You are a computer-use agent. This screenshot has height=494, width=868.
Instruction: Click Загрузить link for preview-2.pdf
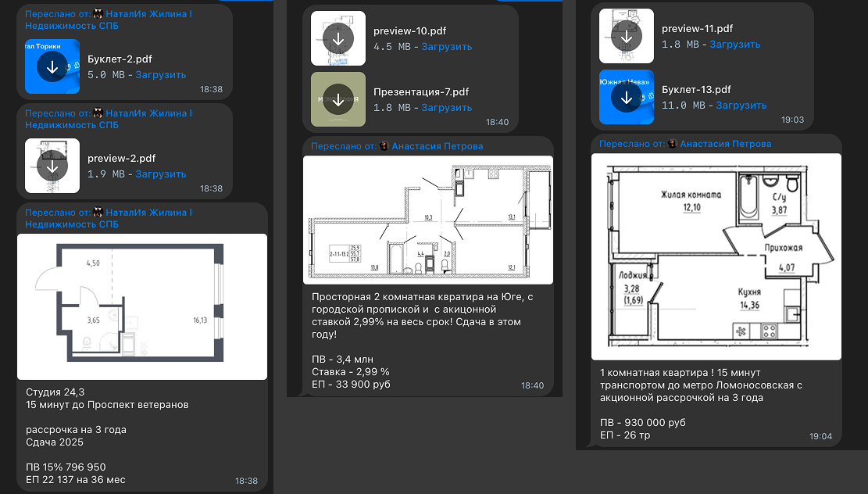(x=160, y=174)
